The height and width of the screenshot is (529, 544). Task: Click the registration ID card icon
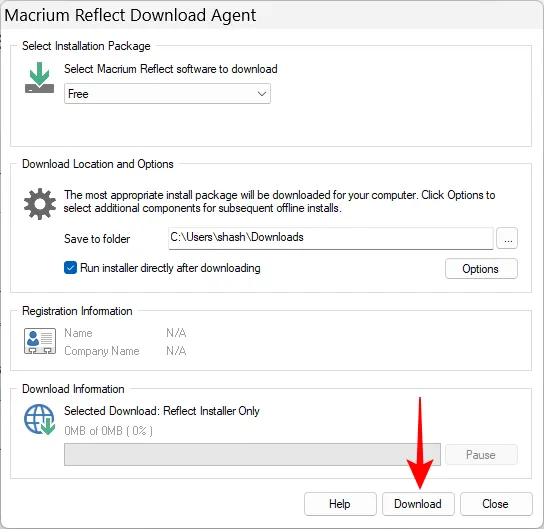40,341
